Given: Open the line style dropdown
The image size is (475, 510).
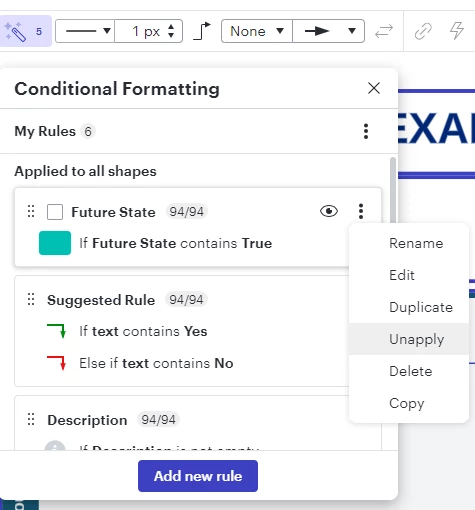Looking at the screenshot, I should 85,31.
